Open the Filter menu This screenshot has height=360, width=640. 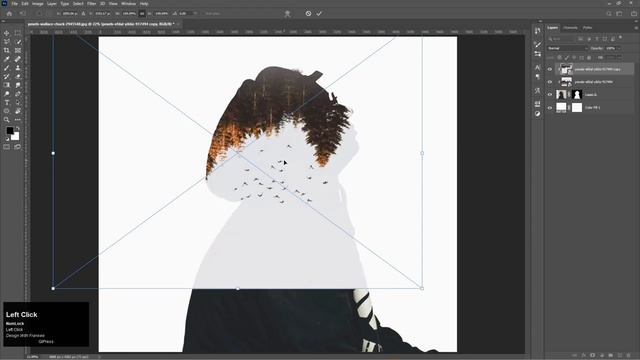pyautogui.click(x=91, y=4)
